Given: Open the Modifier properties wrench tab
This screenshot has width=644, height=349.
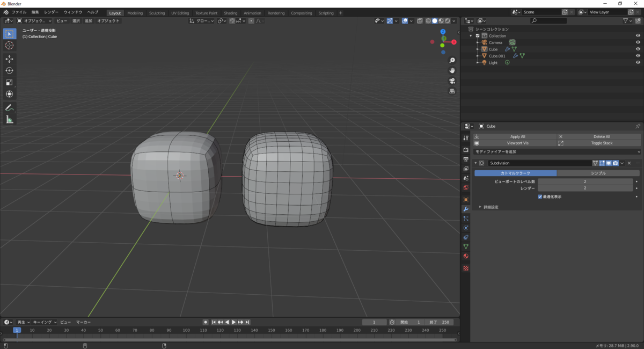Looking at the screenshot, I should 466,209.
